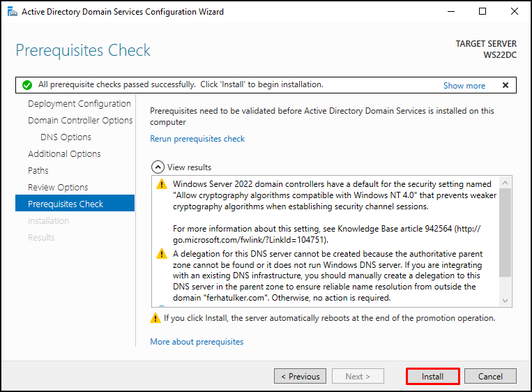Click the results scrollbar down arrow

(505, 301)
